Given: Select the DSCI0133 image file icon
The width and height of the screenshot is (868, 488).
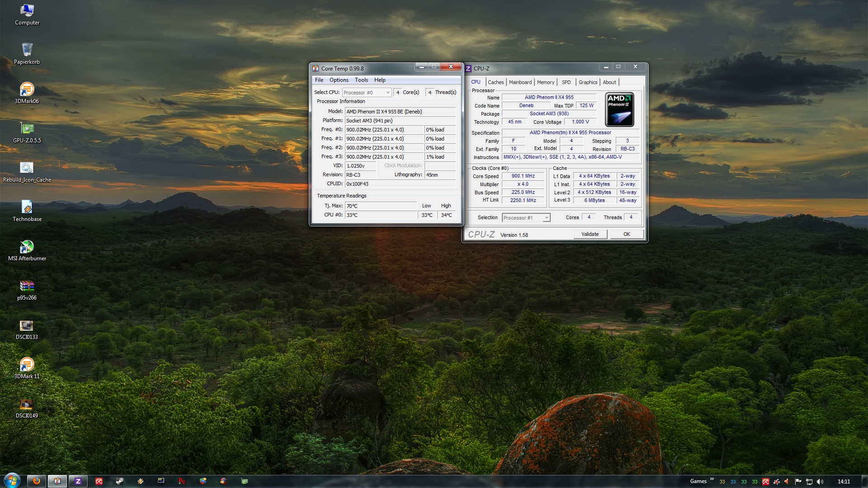Looking at the screenshot, I should (x=27, y=329).
